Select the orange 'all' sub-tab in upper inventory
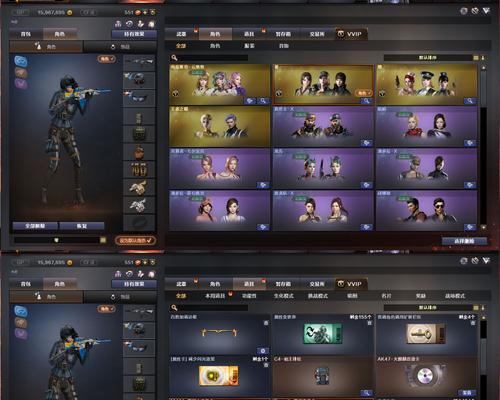Viewport: 500px width, 400px height. 181,46
